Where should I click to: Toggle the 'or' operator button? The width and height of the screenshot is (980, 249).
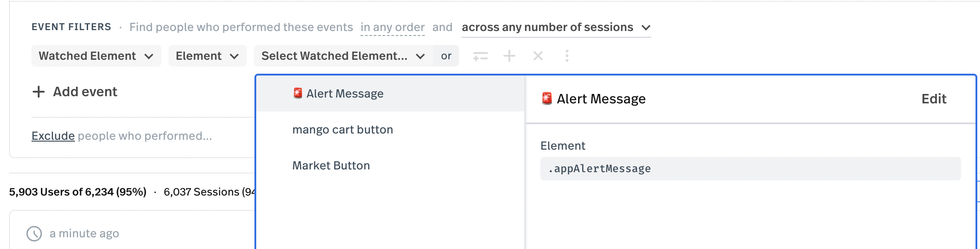446,56
